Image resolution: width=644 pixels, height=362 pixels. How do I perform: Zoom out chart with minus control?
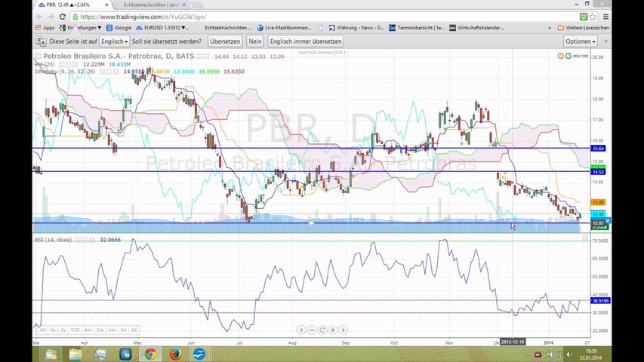[311, 330]
